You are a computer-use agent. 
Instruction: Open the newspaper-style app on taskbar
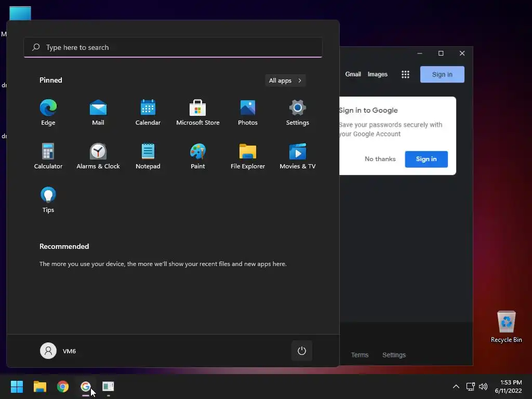(108, 387)
